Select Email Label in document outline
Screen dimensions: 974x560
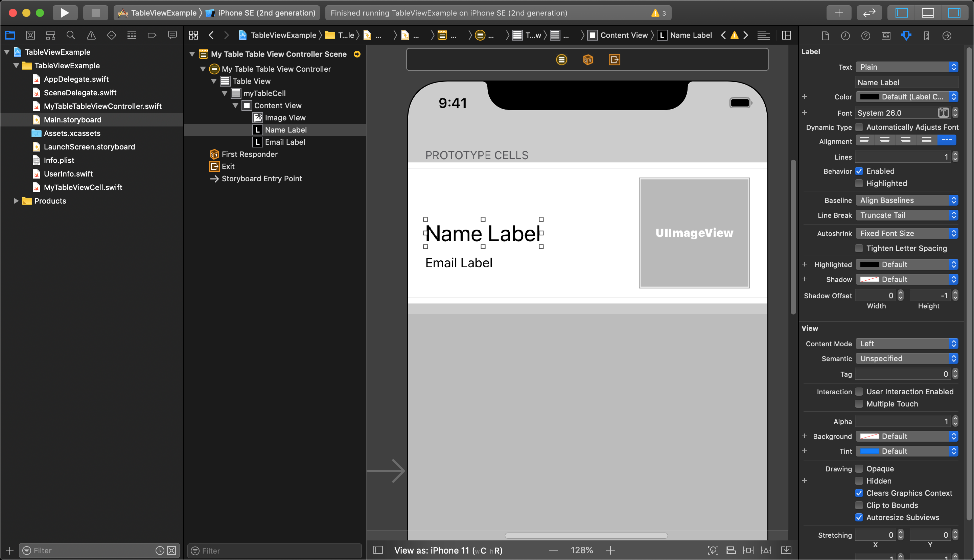[x=285, y=142]
